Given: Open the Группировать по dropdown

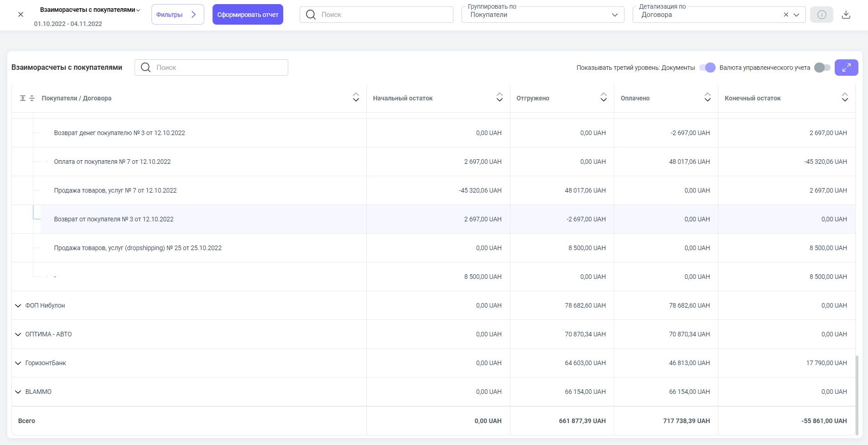Looking at the screenshot, I should [x=542, y=15].
